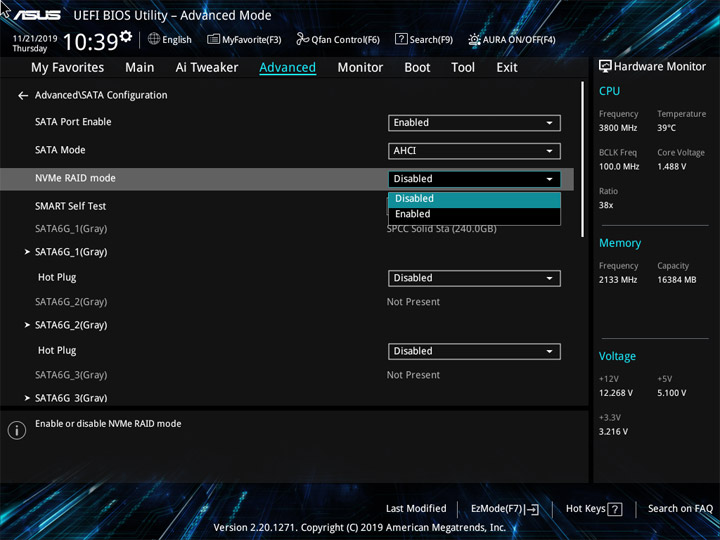
Task: Toggle AURA ON/OFF(F4) light icon
Action: [474, 39]
